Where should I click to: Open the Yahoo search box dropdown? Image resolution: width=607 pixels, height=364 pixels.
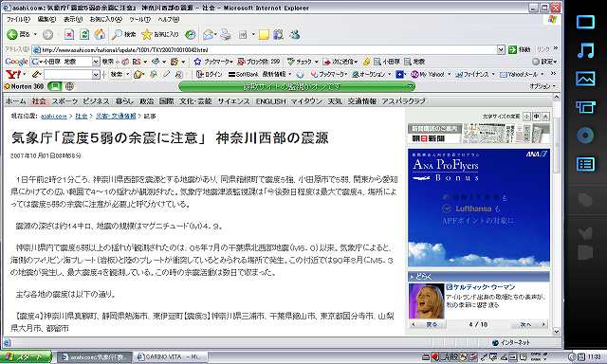(96, 74)
